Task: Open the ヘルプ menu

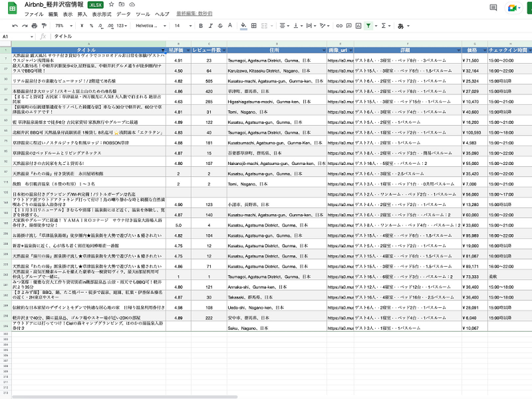Action: point(162,14)
